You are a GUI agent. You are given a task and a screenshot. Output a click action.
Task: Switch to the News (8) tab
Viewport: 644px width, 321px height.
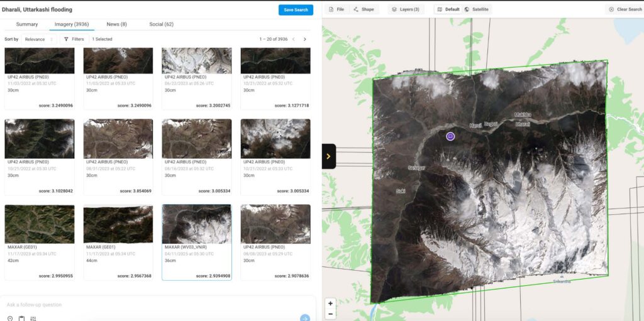[x=116, y=24]
